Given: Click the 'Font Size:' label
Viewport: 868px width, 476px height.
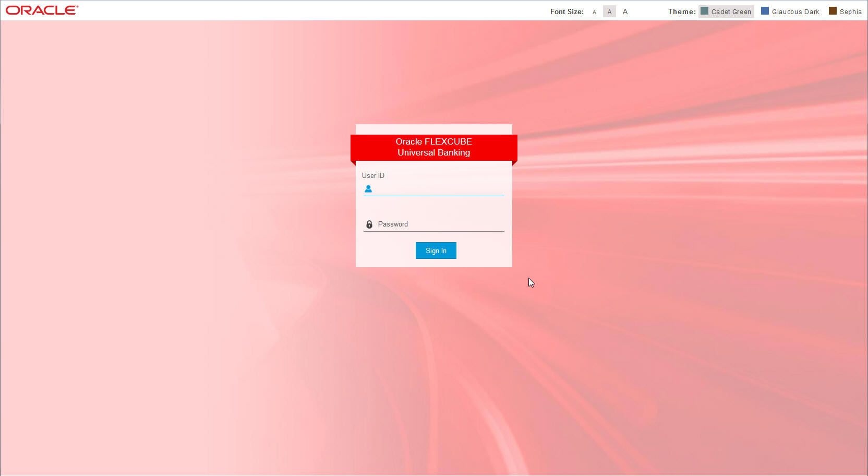Looking at the screenshot, I should click(x=567, y=11).
